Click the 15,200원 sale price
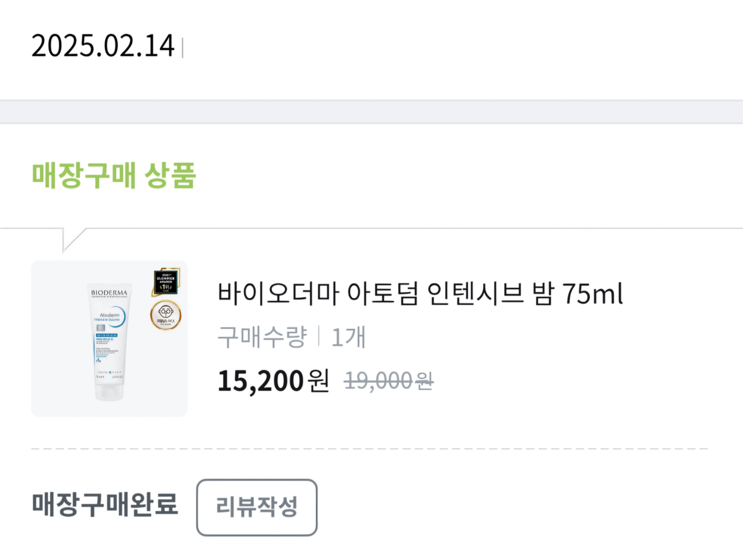Screen dimensions: 743x560 273,381
